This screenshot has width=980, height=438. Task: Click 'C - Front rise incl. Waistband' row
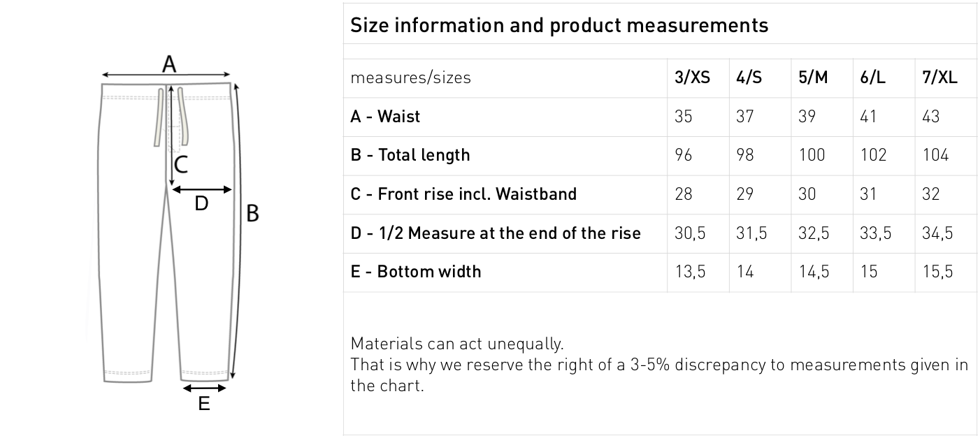(463, 194)
